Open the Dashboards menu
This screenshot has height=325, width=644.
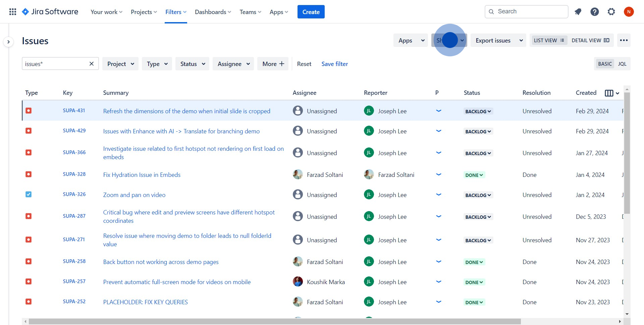point(213,12)
